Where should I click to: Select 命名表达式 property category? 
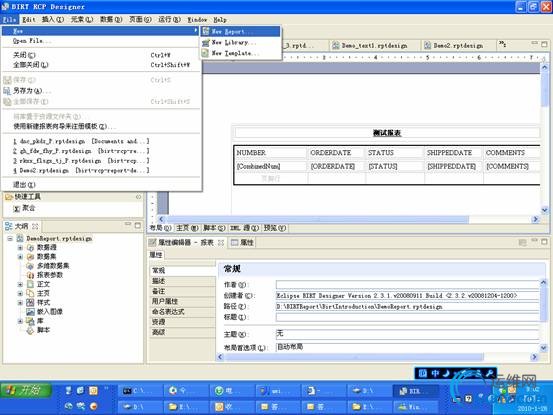[x=182, y=312]
